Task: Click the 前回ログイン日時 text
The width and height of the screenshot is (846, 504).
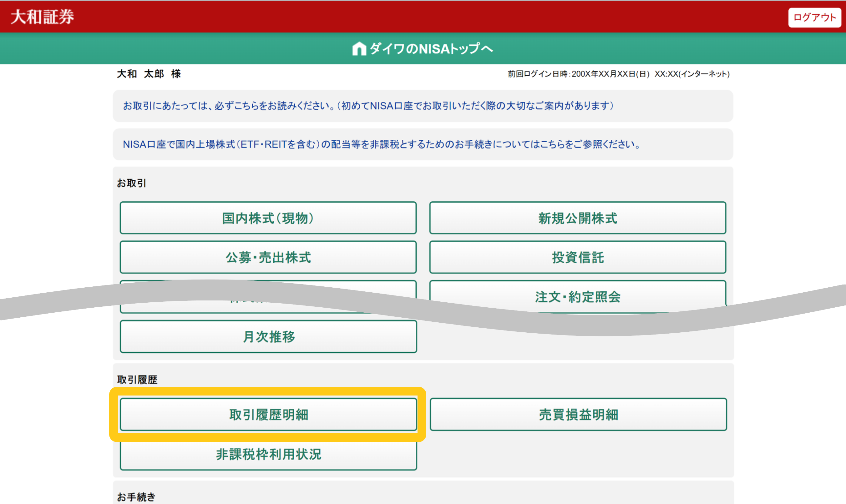Action: click(x=618, y=74)
